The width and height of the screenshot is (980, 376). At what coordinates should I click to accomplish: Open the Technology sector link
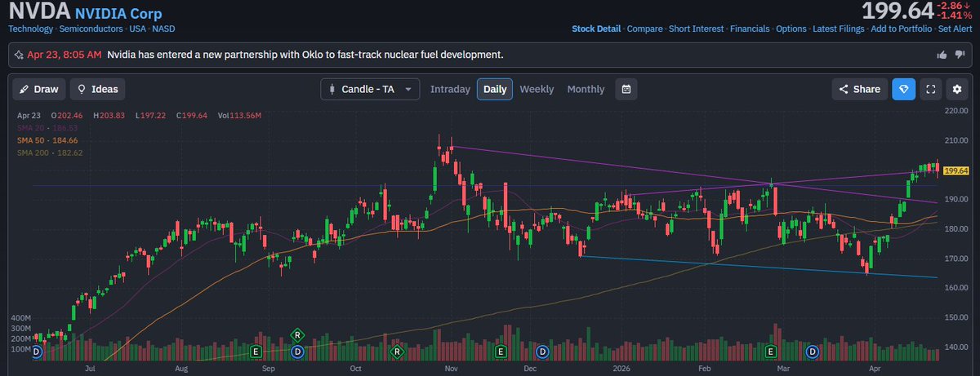pyautogui.click(x=30, y=29)
